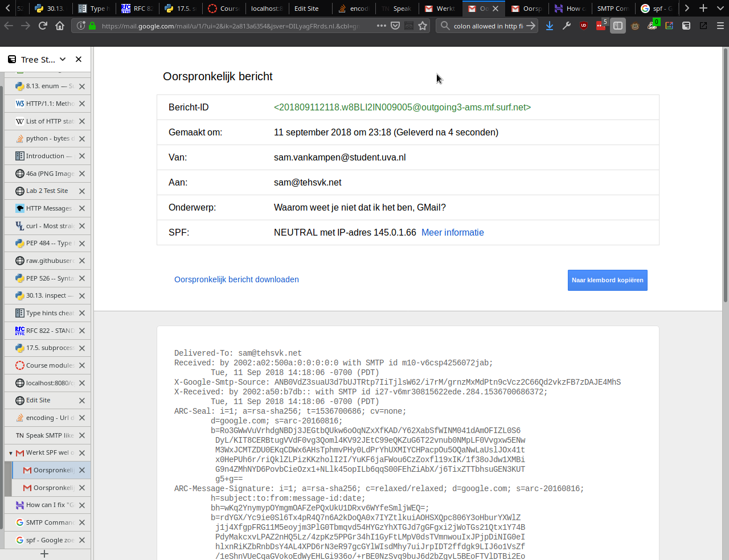
Task: Select the 'SMTP Com' tab in tab bar
Action: click(612, 9)
